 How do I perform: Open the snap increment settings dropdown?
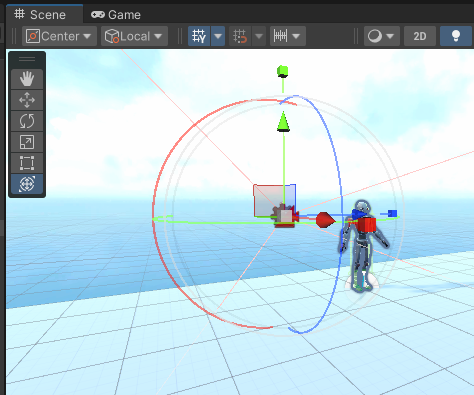point(288,36)
